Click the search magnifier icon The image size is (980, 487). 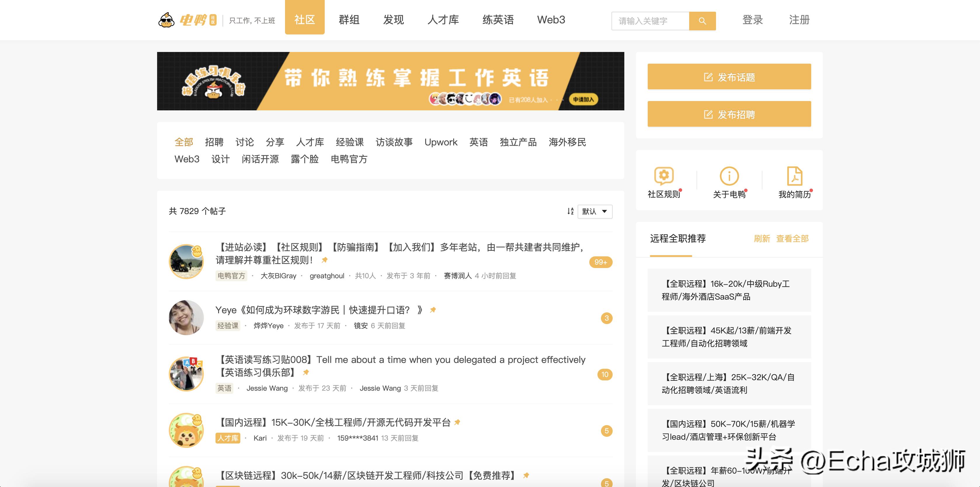702,21
